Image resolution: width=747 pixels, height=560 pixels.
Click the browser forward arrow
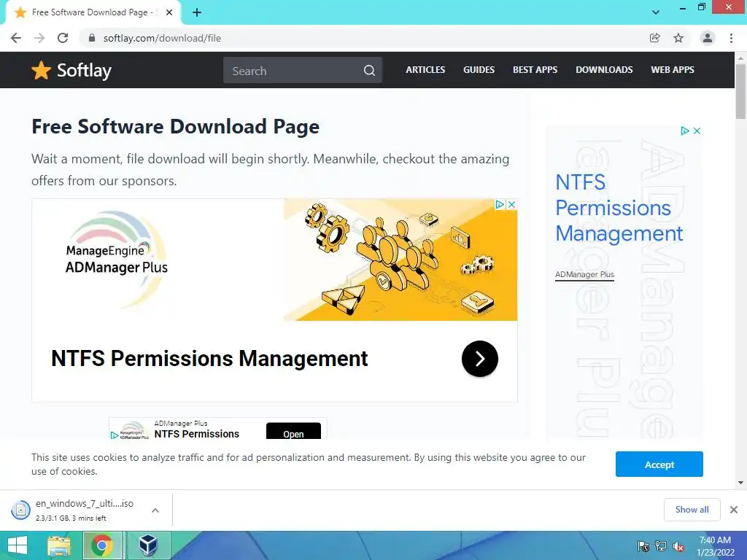[x=39, y=38]
